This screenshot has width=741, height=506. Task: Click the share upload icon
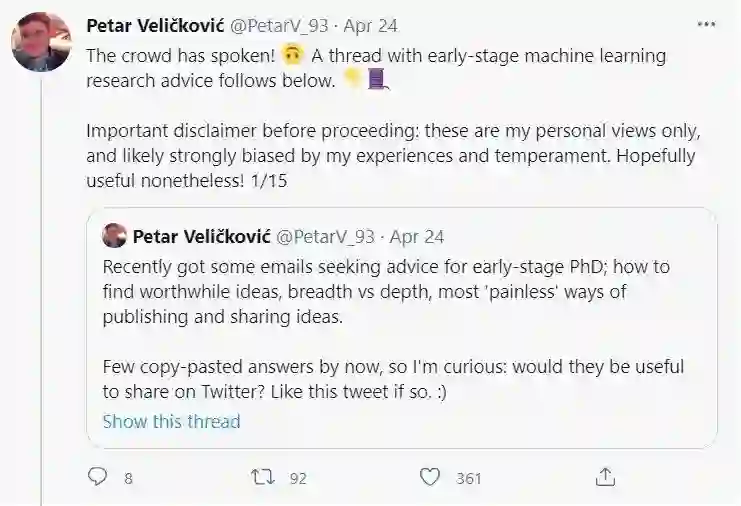[605, 477]
